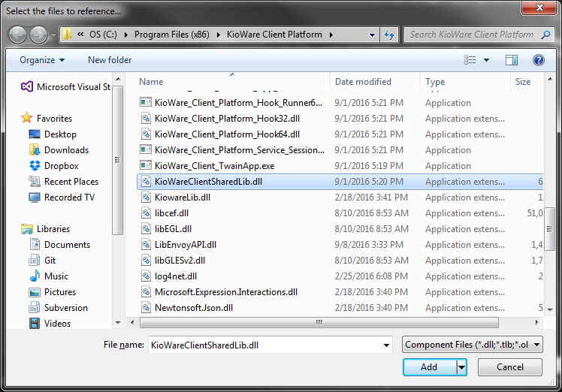The image size is (562, 392).
Task: Click the file list vertical scrollbar thumb
Action: click(x=548, y=229)
